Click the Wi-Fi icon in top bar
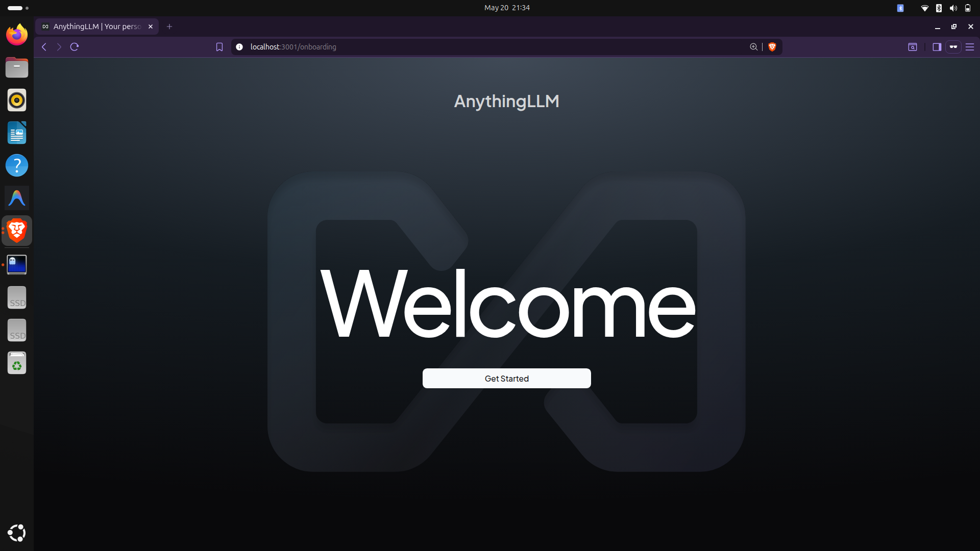The height and width of the screenshot is (551, 980). pos(924,8)
